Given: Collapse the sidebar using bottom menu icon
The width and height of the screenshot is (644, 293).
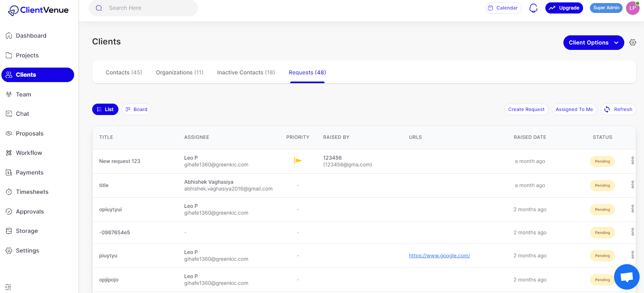Looking at the screenshot, I should click(8, 287).
